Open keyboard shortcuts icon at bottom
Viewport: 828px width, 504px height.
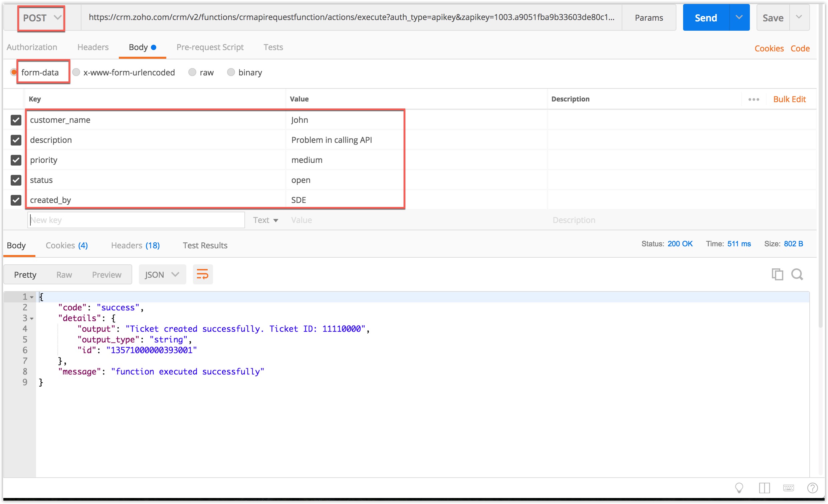point(788,488)
